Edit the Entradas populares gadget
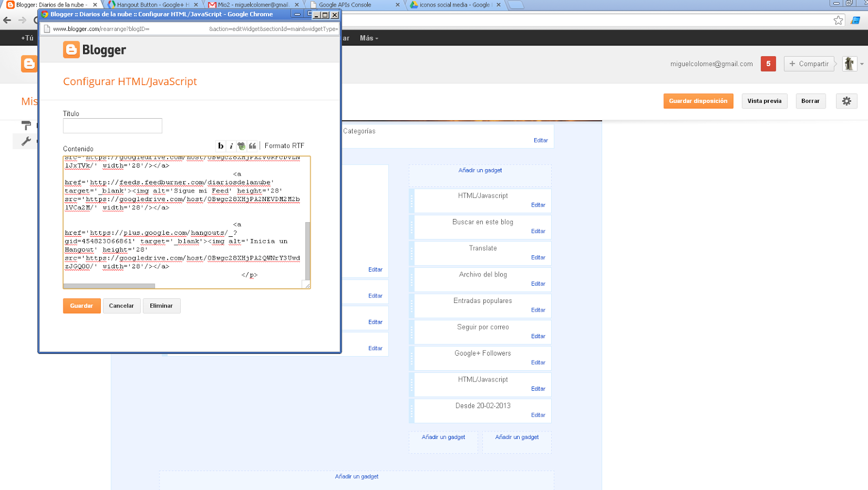 click(x=538, y=310)
